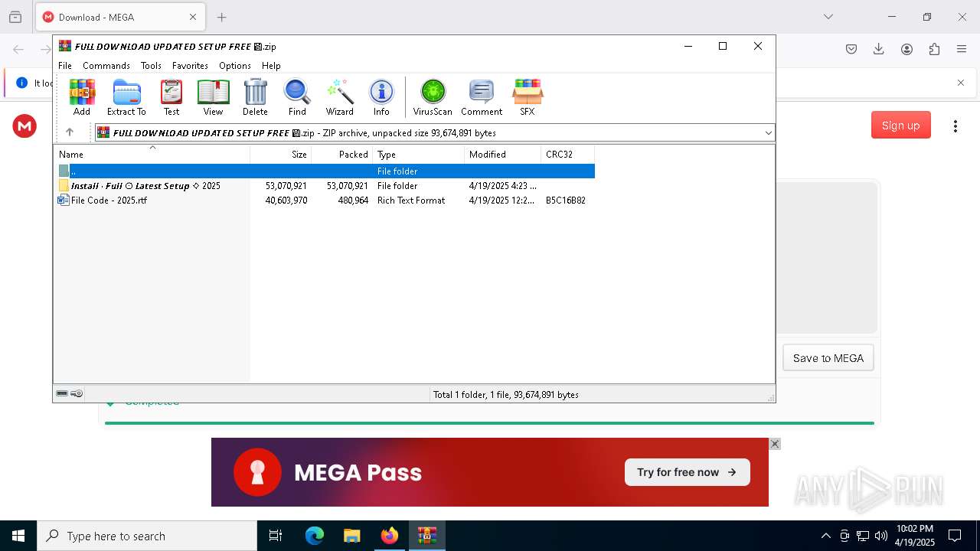Click the Firefox View icon beside the tab

tap(15, 17)
